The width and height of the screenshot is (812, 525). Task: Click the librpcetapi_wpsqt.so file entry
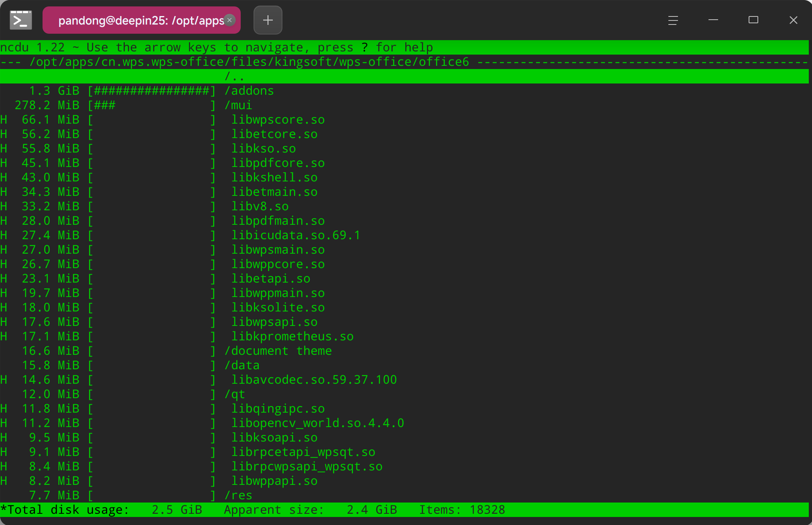tap(303, 452)
